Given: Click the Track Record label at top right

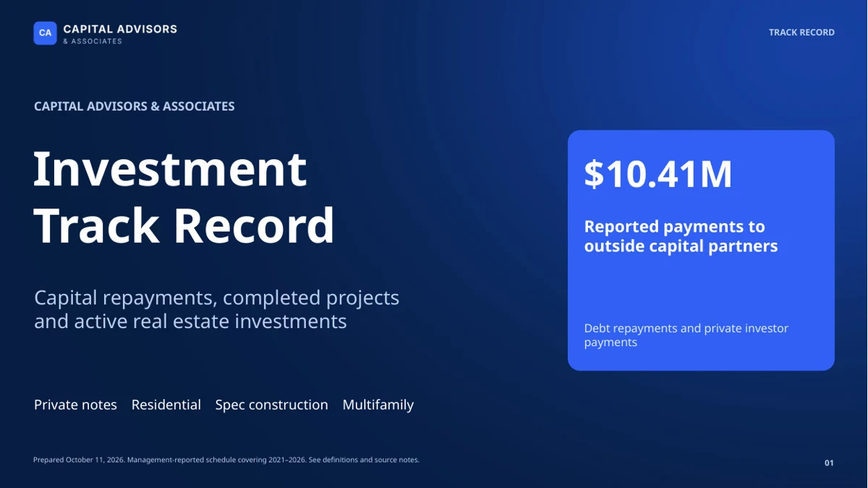Looking at the screenshot, I should click(801, 33).
